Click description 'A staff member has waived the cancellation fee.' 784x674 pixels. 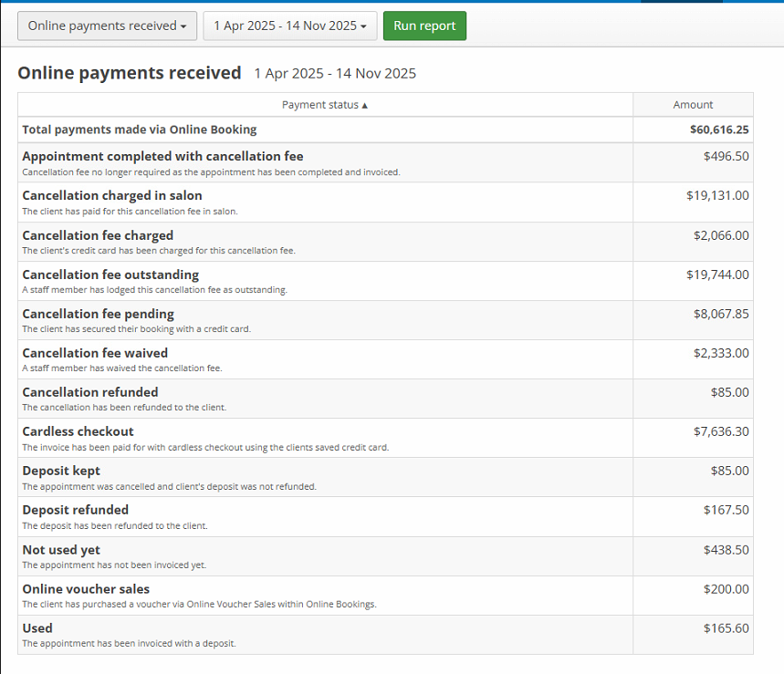(x=122, y=368)
